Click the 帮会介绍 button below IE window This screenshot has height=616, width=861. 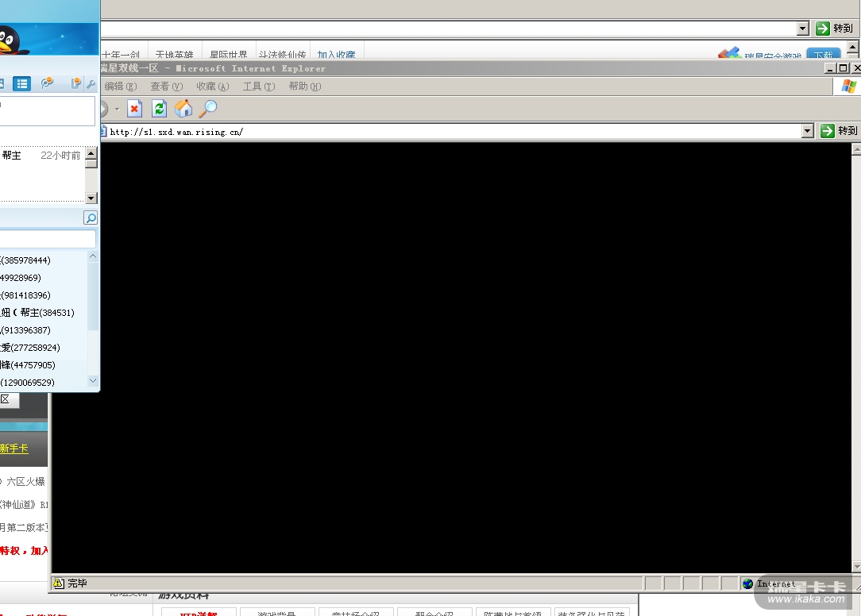point(435,612)
